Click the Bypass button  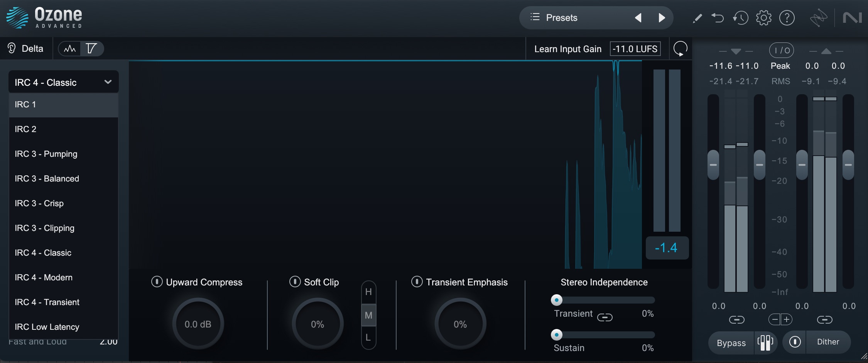tap(731, 343)
